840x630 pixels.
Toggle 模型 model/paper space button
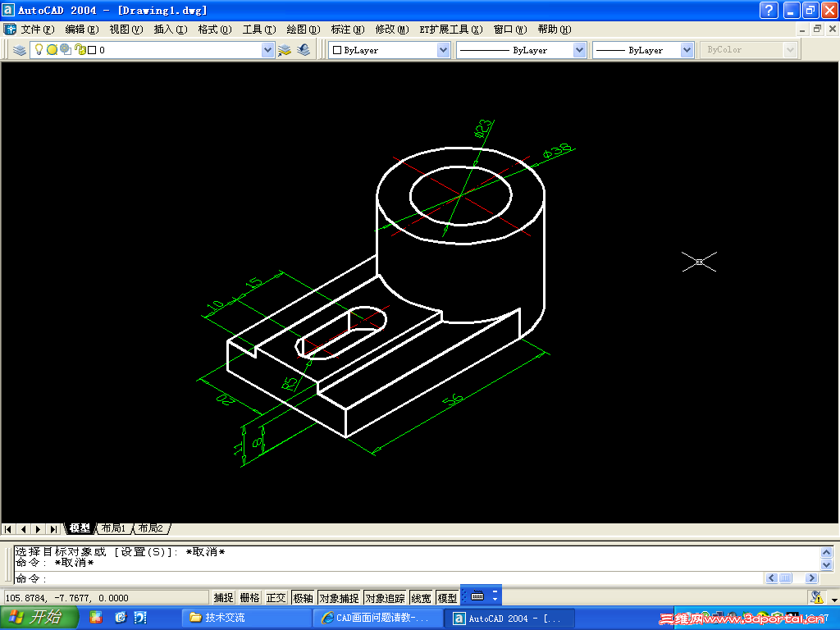447,598
